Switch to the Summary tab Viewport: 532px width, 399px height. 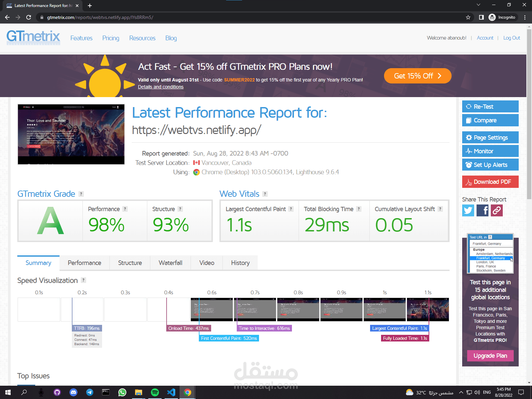coord(38,263)
